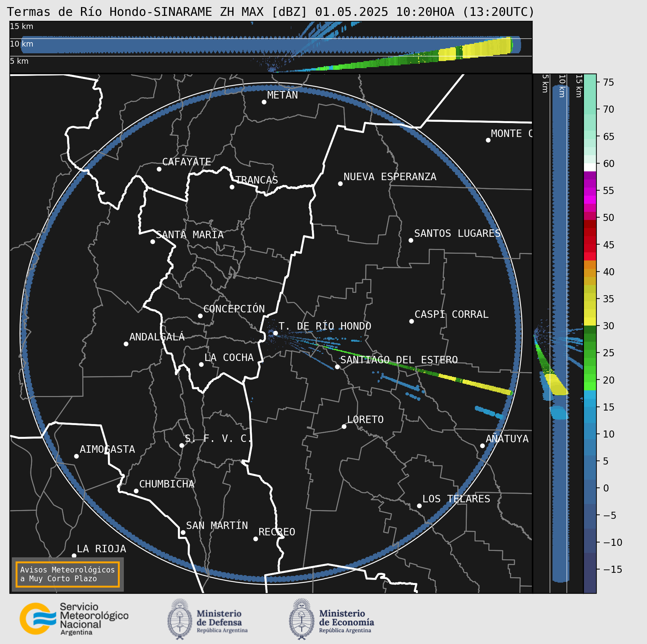The image size is (647, 644).
Task: Click the T. DE RÍO HONDO radar site dot
Action: (x=275, y=333)
